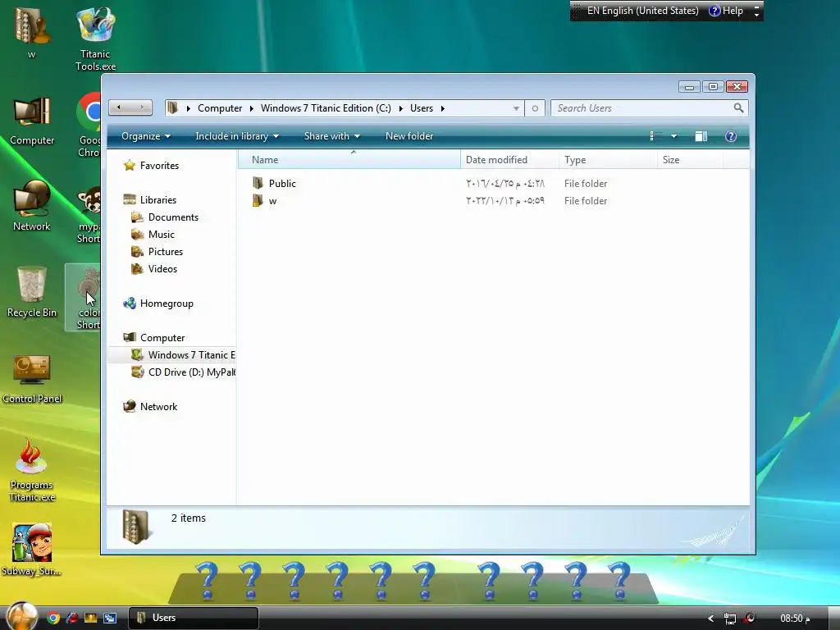Show hidden tray icons arrow
The image size is (840, 630).
pyautogui.click(x=711, y=619)
